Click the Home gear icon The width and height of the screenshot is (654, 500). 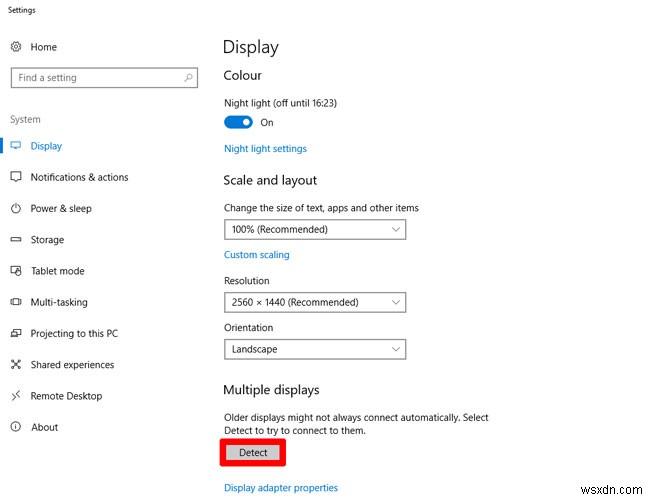[x=16, y=47]
